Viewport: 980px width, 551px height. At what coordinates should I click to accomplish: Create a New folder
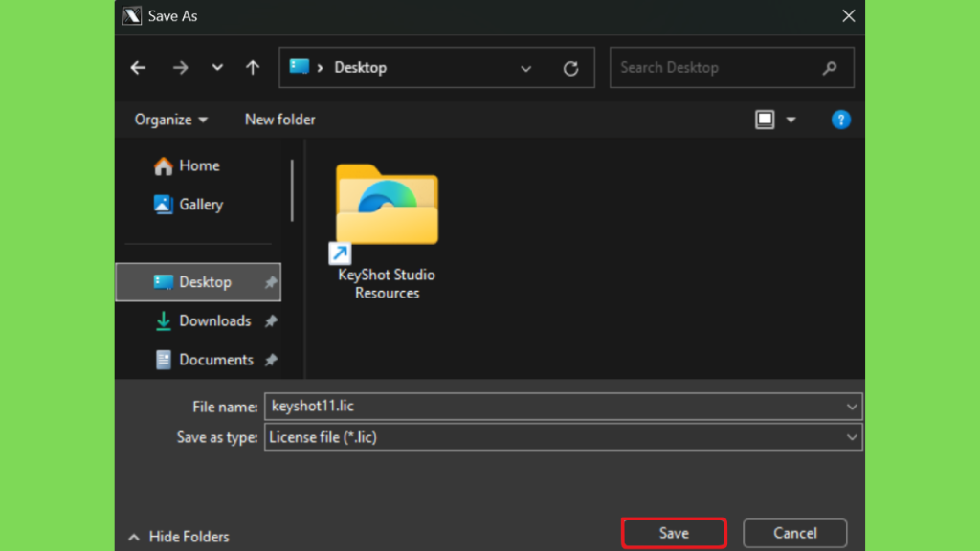pos(280,120)
